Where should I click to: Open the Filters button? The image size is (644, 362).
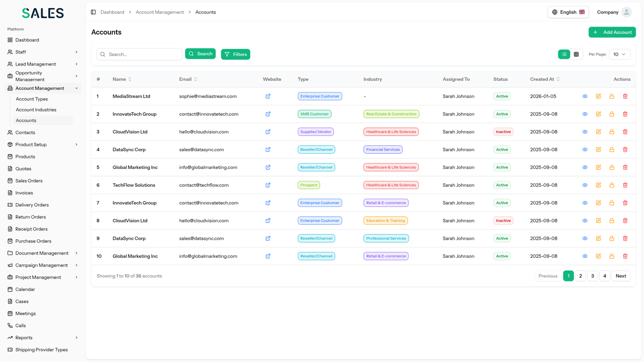(235, 54)
